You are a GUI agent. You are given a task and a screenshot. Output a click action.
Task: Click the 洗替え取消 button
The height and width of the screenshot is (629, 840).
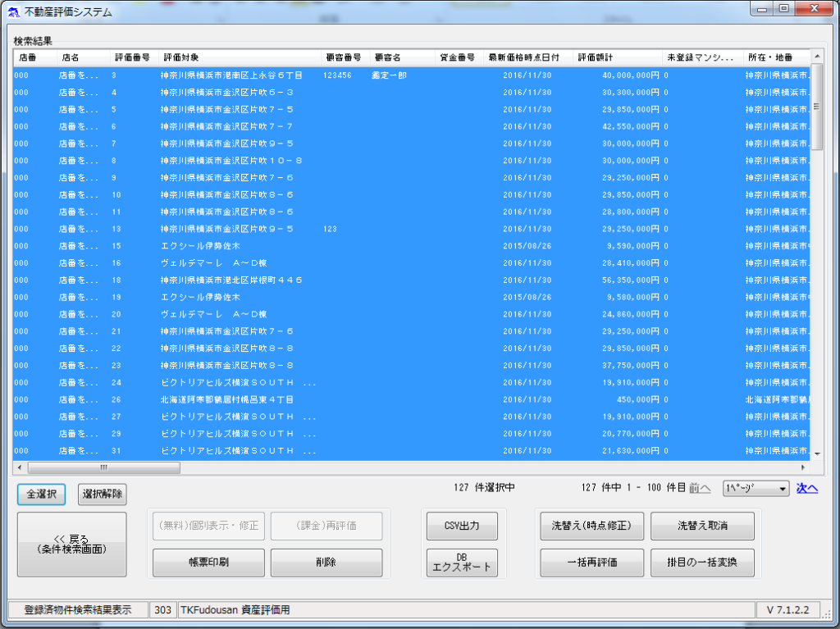702,526
